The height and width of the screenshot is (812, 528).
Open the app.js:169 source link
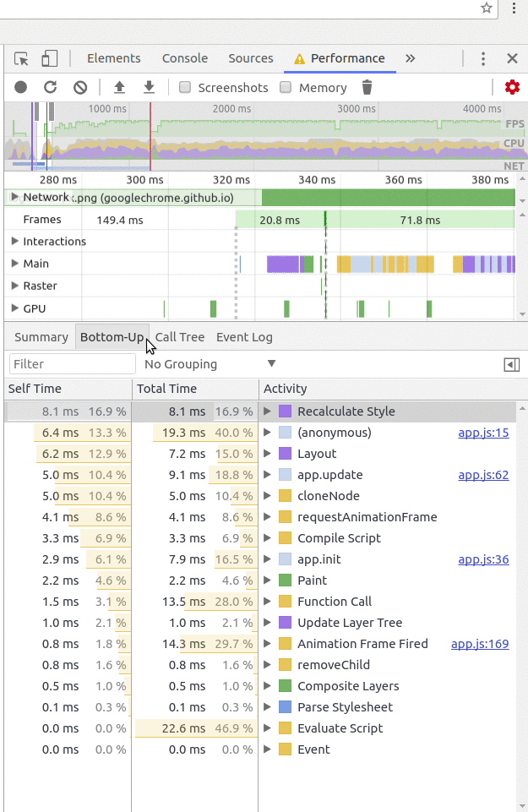tap(480, 644)
